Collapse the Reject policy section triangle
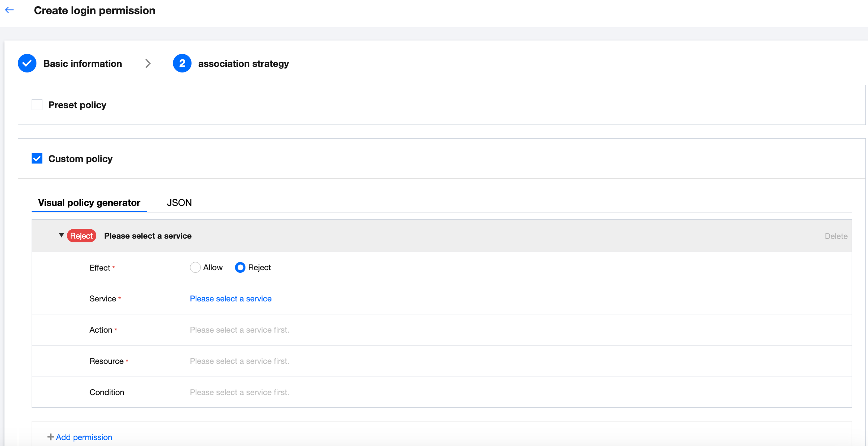Screen dimensions: 868x446 point(61,236)
